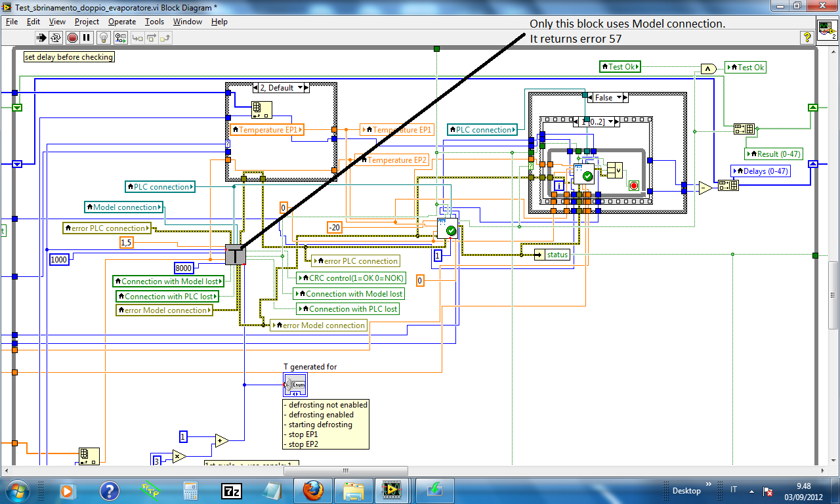
Task: Click the red Abort Execution button
Action: point(72,37)
